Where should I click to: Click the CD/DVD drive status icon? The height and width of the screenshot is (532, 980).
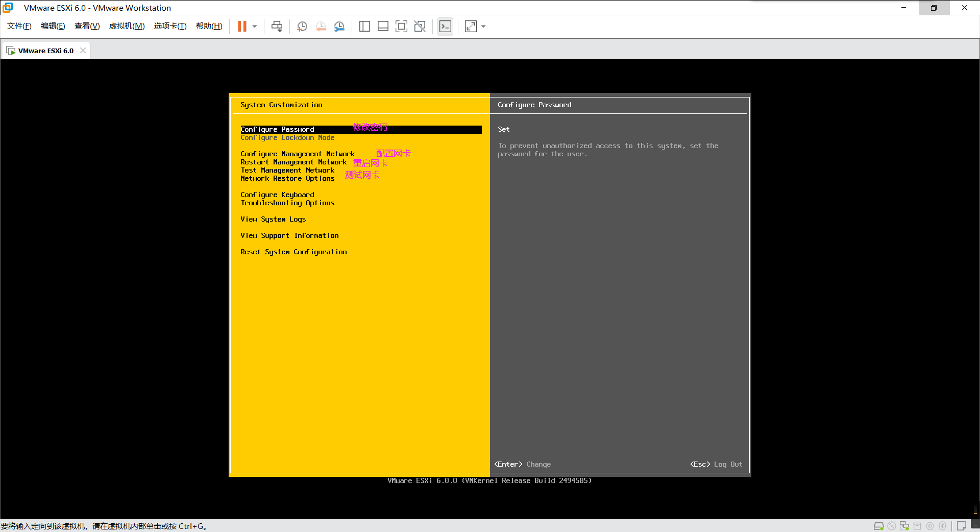pos(892,526)
